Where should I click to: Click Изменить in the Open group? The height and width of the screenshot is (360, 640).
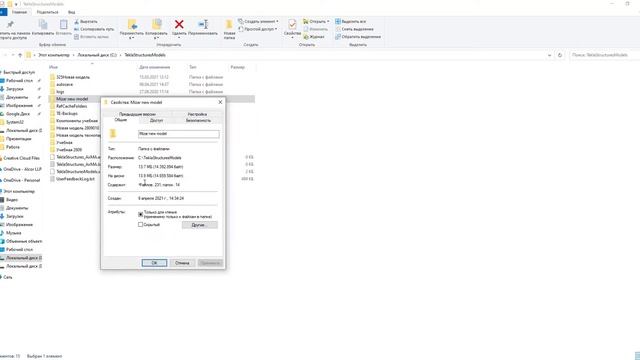pos(315,29)
